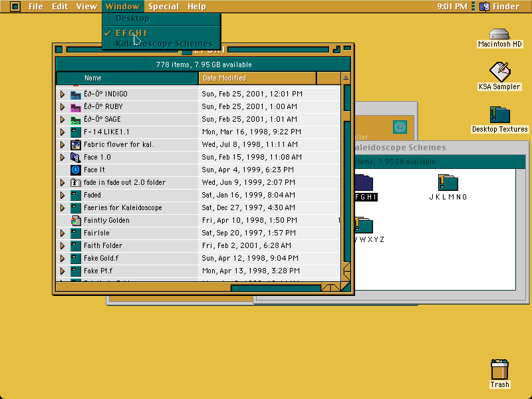Viewport: 532px width, 399px height.
Task: Expand the INDIGO folder disclosure triangle
Action: [63, 94]
